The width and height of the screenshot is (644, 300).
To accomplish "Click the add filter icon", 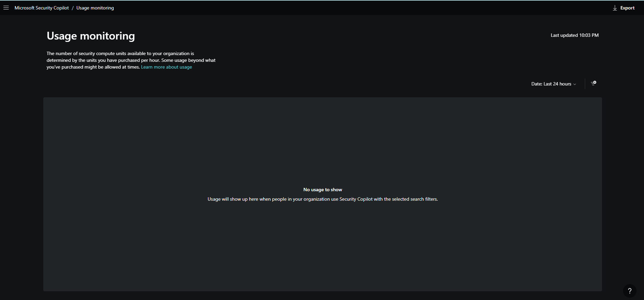I will click(593, 83).
